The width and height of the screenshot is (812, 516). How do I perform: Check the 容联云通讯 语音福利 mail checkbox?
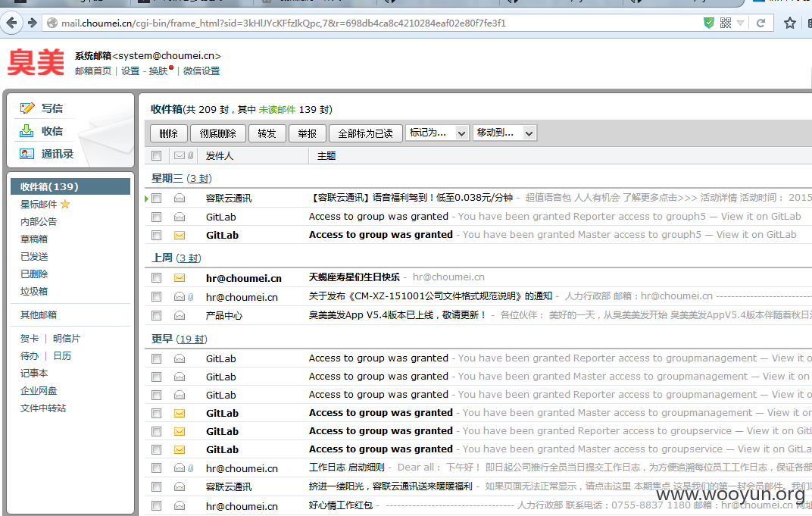click(x=156, y=199)
